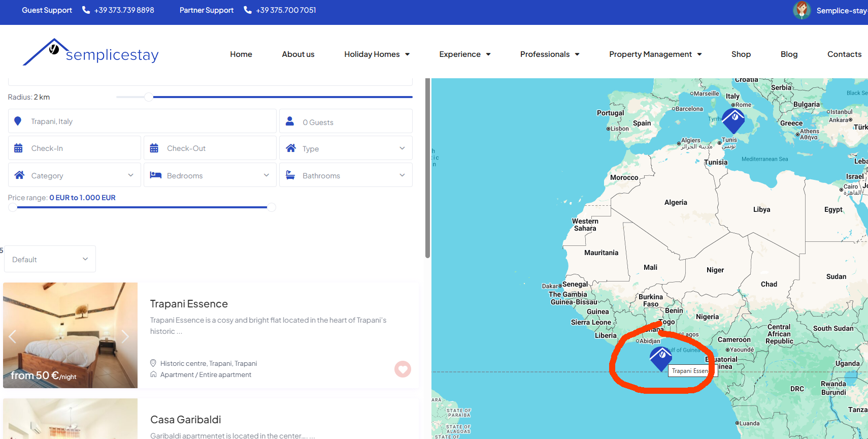Open the Bathrooms dropdown
This screenshot has width=868, height=439.
click(x=346, y=175)
